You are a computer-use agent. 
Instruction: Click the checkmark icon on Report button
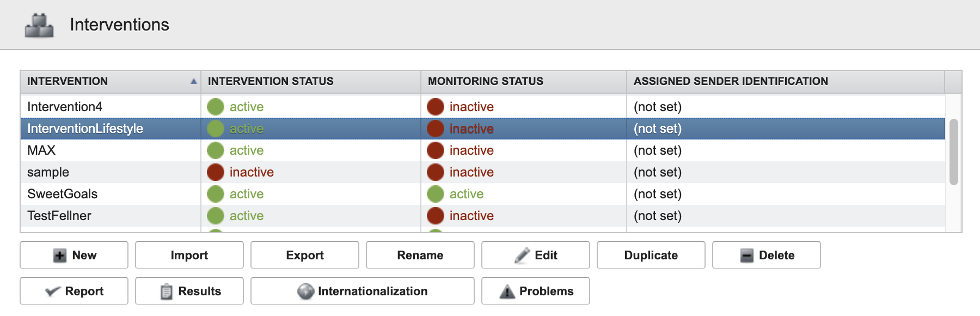[52, 291]
